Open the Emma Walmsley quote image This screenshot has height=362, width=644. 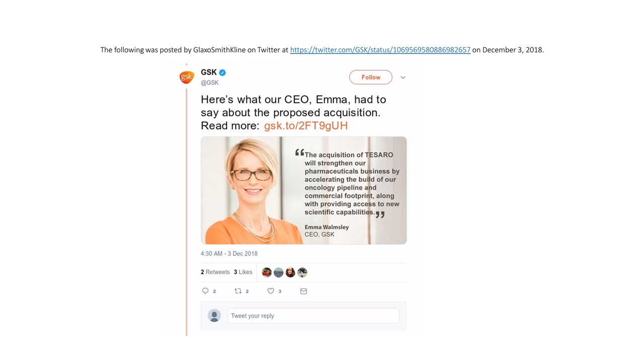click(x=303, y=190)
